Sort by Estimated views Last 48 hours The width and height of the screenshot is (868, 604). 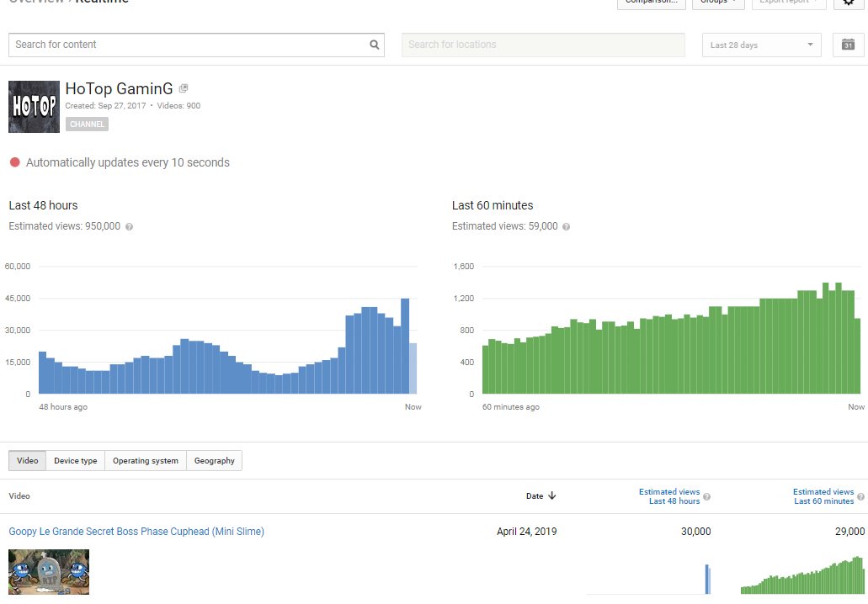(x=669, y=496)
